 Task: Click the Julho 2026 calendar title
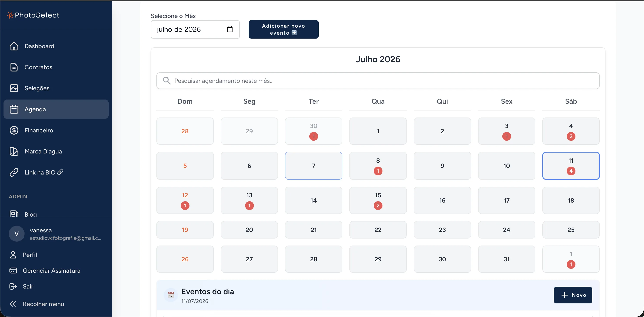378,59
